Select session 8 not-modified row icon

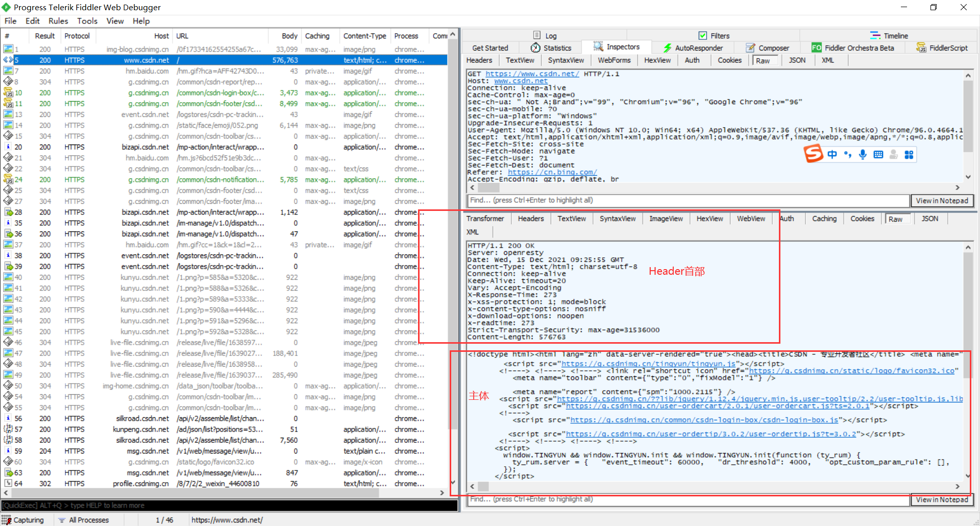pyautogui.click(x=8, y=82)
